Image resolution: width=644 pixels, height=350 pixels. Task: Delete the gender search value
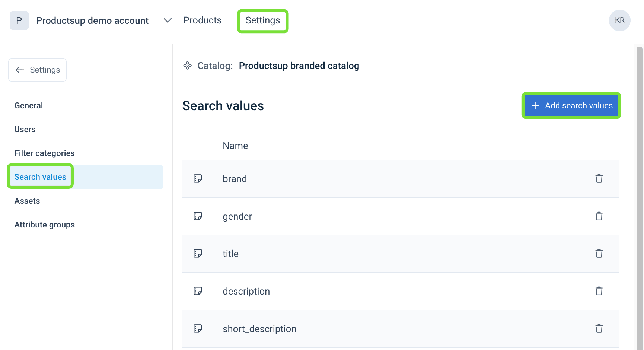coord(599,216)
